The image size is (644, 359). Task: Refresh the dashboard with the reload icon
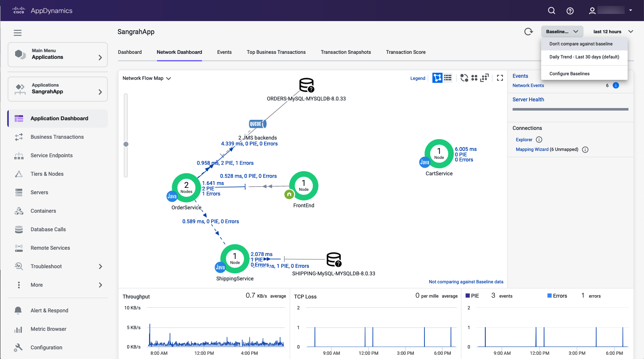pyautogui.click(x=529, y=32)
